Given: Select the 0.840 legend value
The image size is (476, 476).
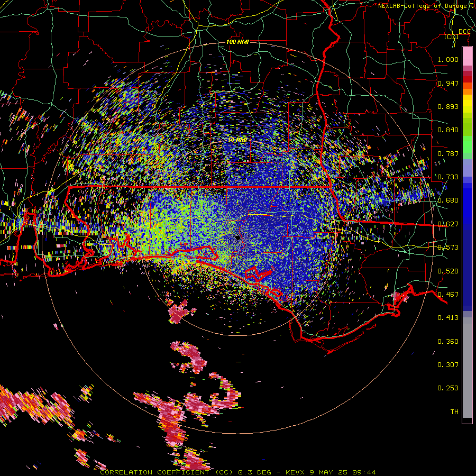Looking at the screenshot, I should tap(448, 130).
